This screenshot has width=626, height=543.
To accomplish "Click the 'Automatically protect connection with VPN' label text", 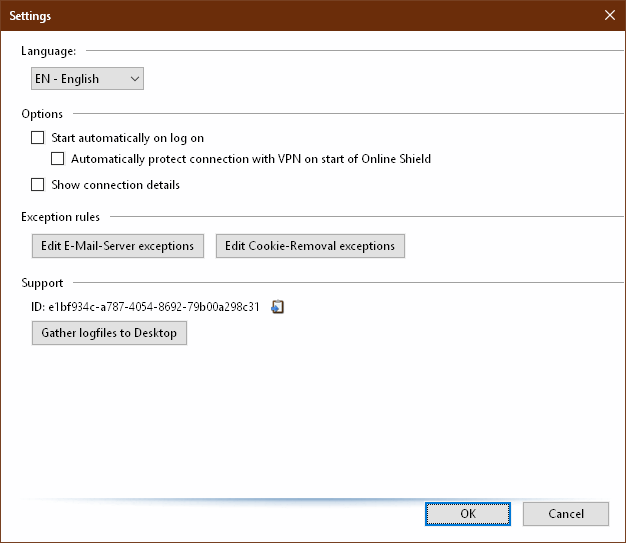I will coord(251,159).
